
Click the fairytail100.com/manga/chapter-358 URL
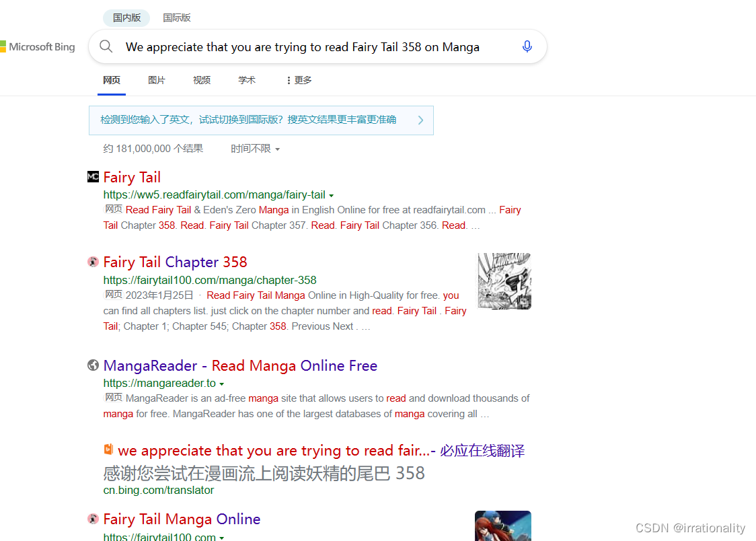210,280
